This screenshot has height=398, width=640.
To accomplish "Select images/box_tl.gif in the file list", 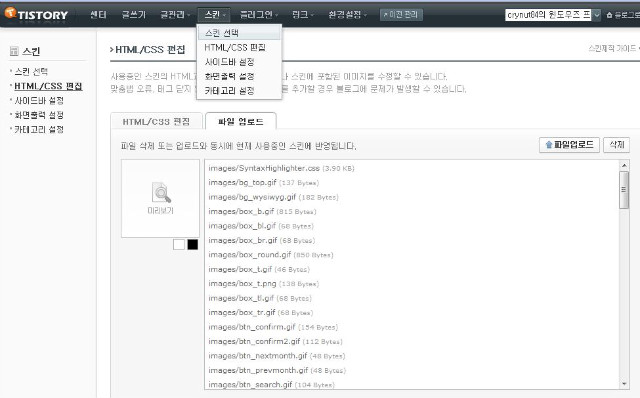I will point(260,298).
